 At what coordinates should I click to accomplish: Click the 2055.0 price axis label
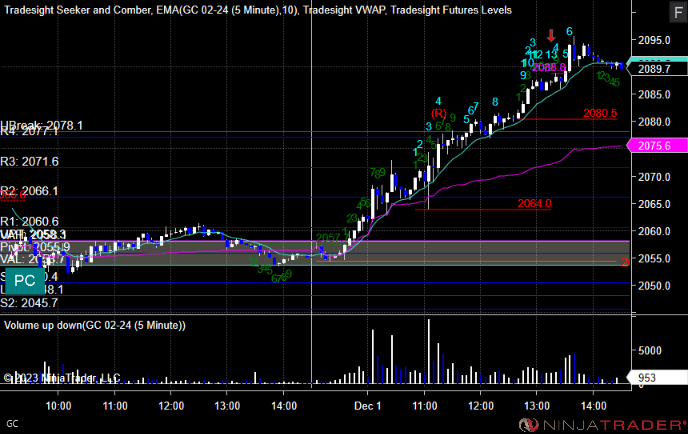point(654,258)
